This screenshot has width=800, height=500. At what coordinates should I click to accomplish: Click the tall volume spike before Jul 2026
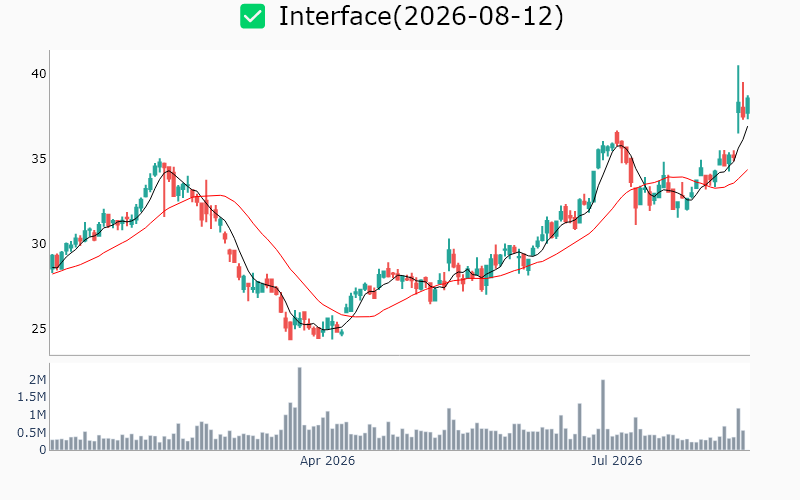(x=603, y=415)
